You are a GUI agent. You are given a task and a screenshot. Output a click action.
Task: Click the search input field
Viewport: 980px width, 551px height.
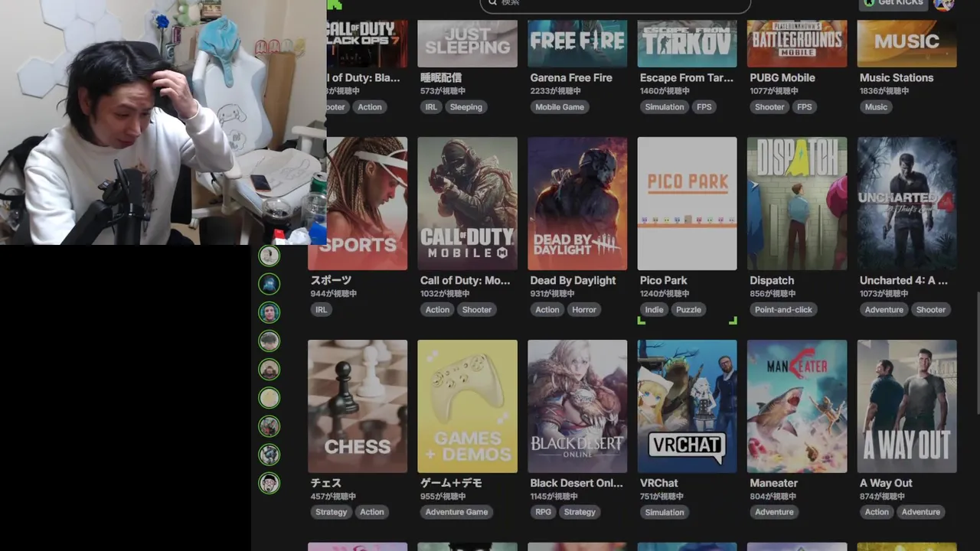tap(615, 5)
